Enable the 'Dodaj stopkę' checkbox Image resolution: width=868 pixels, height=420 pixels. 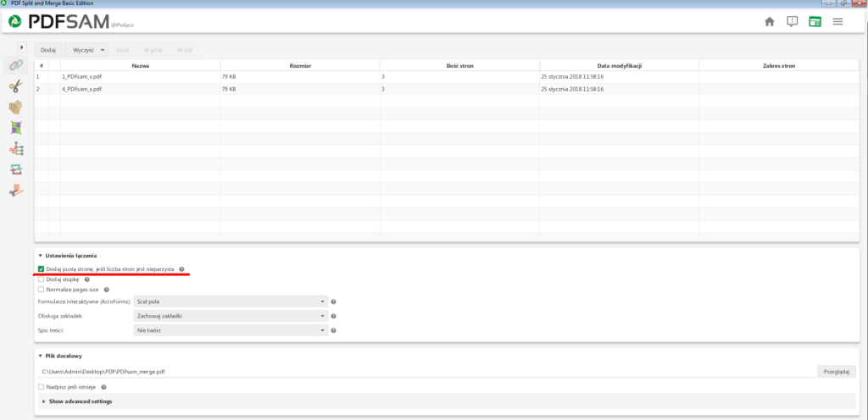point(42,279)
